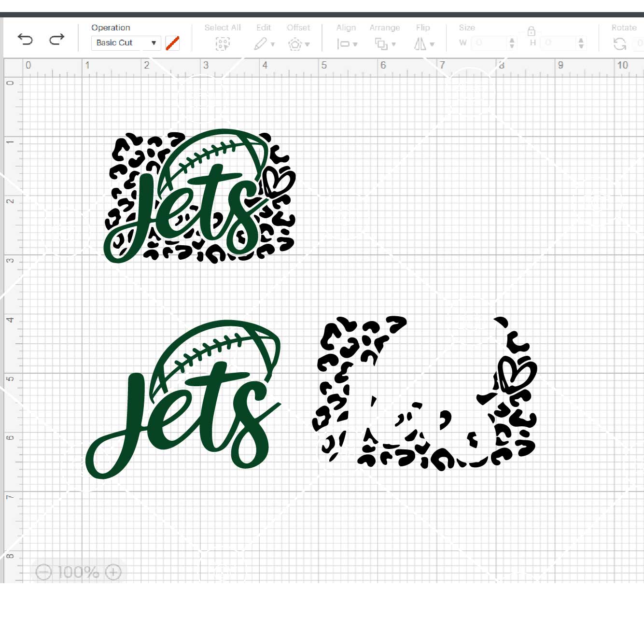
Task: Expand the Offset dropdown arrow
Action: 308,44
